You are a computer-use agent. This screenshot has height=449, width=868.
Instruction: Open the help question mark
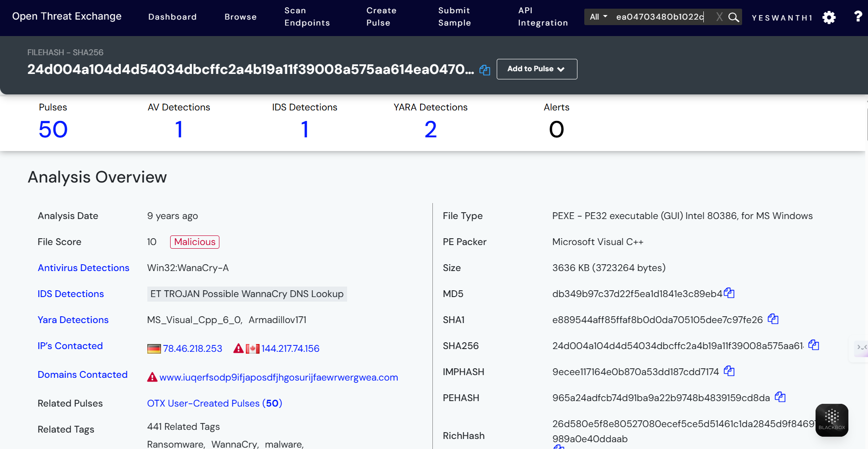point(858,17)
